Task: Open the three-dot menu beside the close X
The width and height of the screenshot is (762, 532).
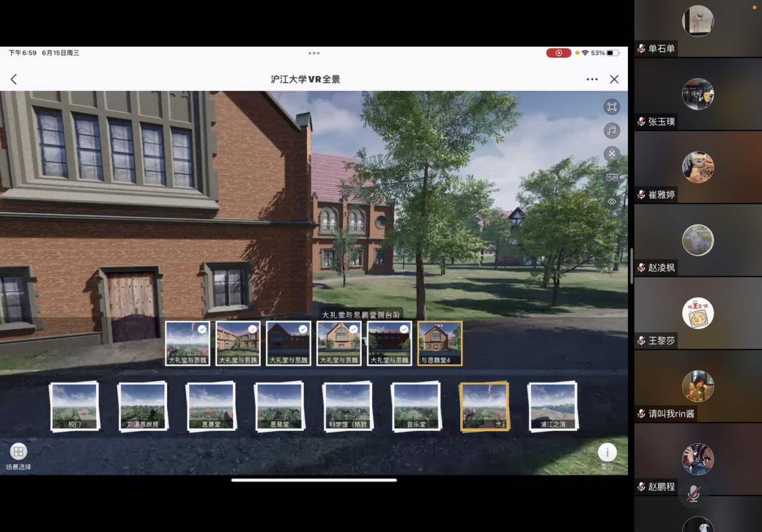Action: pyautogui.click(x=592, y=79)
